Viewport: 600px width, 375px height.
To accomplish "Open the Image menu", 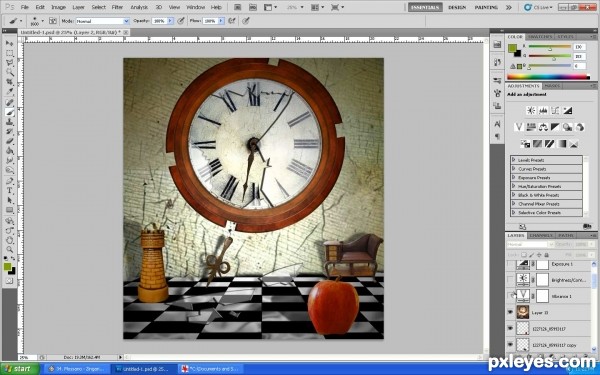I will [59, 7].
